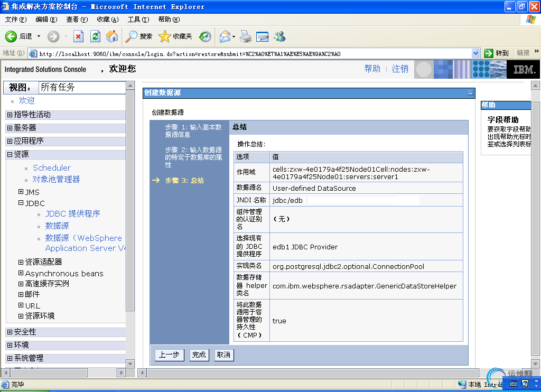The width and height of the screenshot is (541, 392).
Task: Click the Edit page icon
Action: click(263, 36)
